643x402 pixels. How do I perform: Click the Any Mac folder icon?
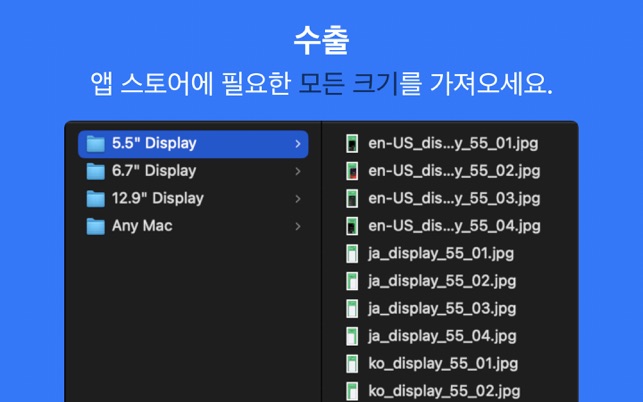96,226
